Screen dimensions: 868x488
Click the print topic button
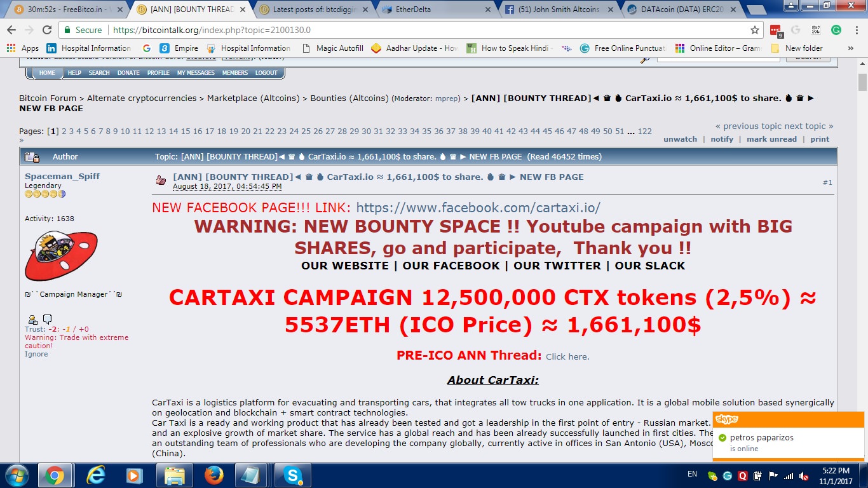point(820,139)
